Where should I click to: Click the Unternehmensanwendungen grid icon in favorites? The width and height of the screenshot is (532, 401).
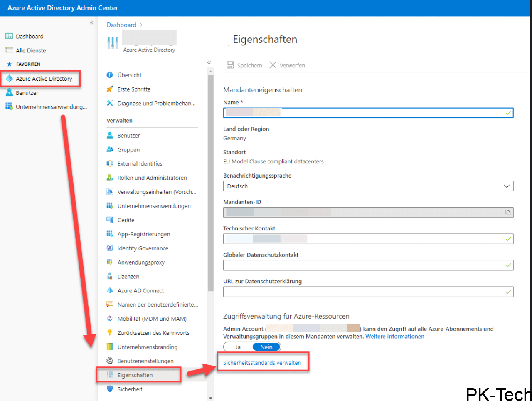pos(9,106)
